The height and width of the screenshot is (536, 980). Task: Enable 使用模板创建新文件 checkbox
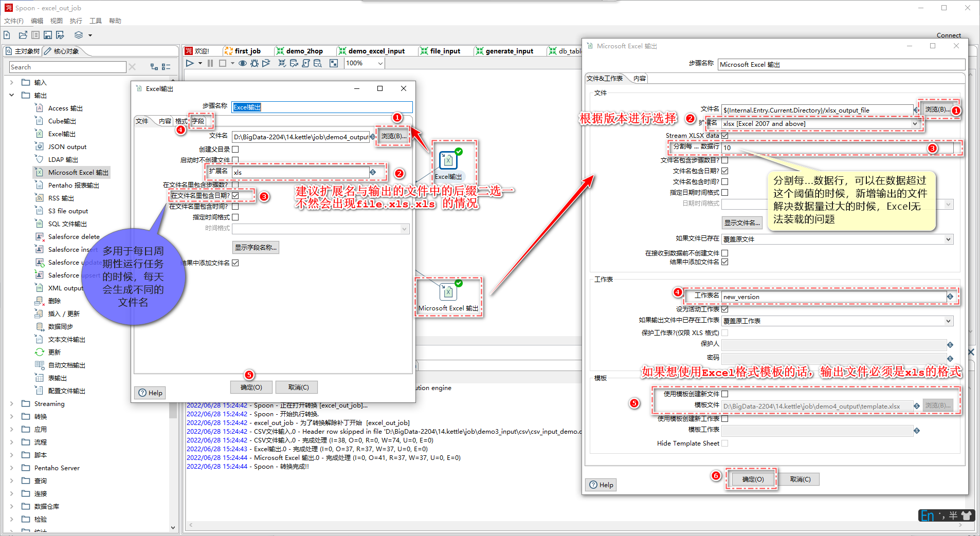coord(725,394)
